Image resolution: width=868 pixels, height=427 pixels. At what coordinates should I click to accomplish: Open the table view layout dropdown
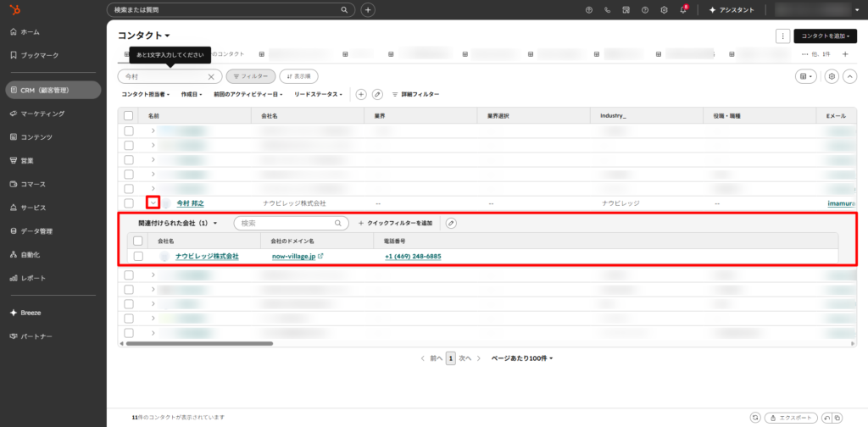[x=805, y=76]
